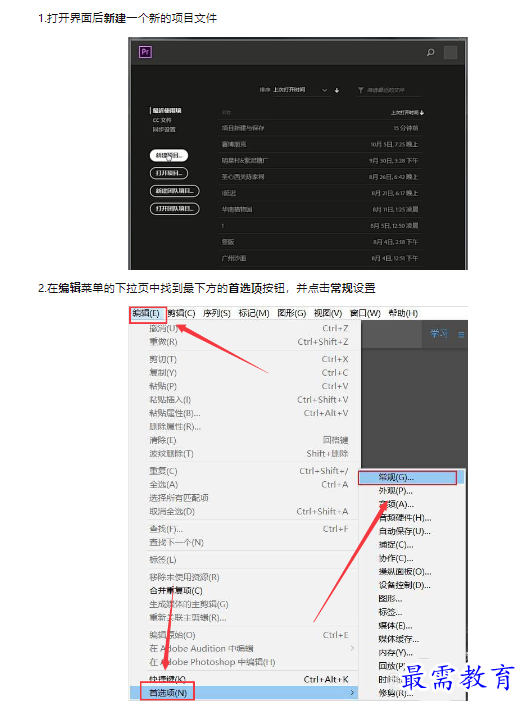
Task: Select the CC 文件 sidebar entry
Action: (x=162, y=120)
